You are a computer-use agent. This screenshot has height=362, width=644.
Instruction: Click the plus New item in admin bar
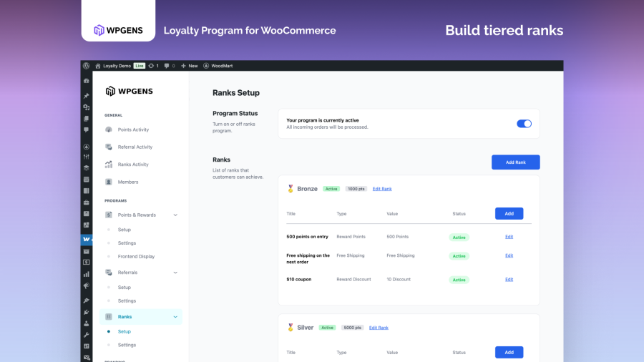pos(190,66)
